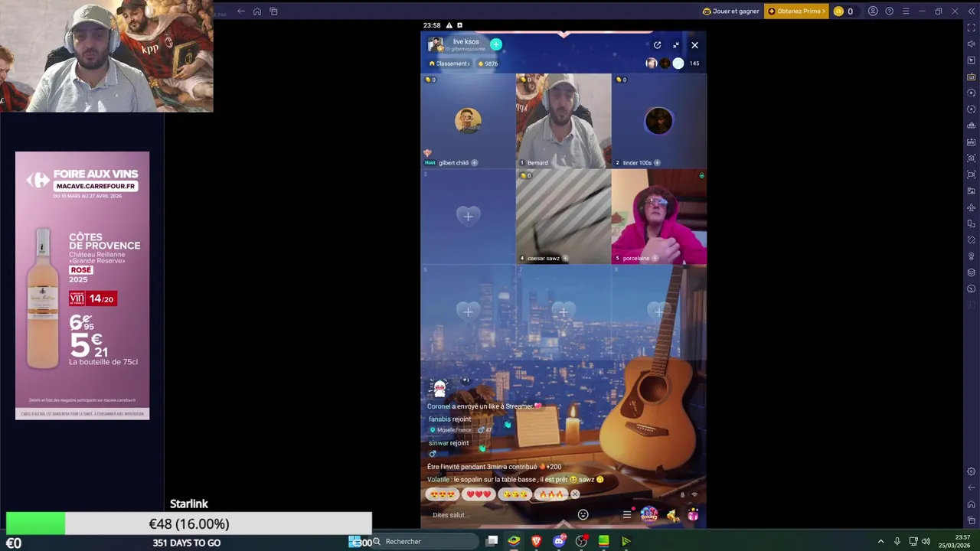
Task: Open the viewer list showing 145
Action: pyautogui.click(x=694, y=64)
